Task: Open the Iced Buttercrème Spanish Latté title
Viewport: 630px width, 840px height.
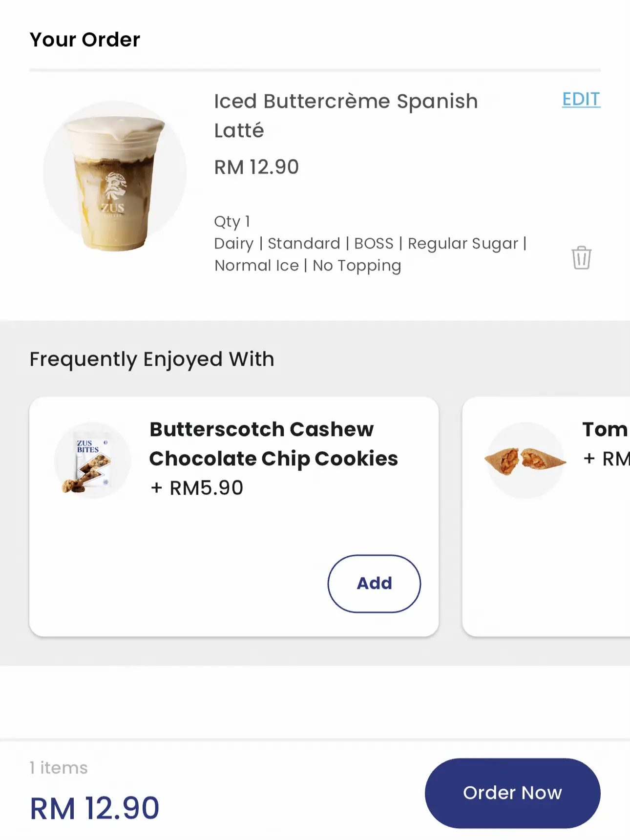Action: click(346, 116)
